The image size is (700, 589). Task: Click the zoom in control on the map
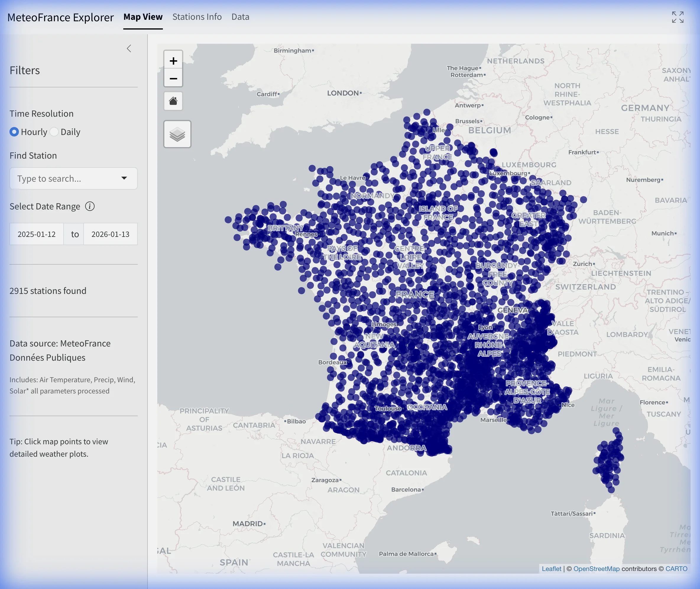click(x=173, y=61)
